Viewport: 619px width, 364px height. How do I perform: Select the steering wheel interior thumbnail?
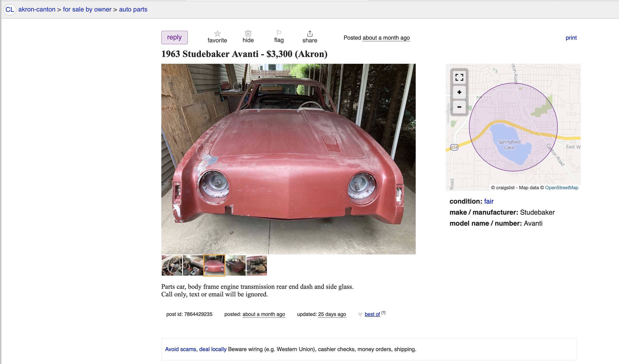(172, 265)
